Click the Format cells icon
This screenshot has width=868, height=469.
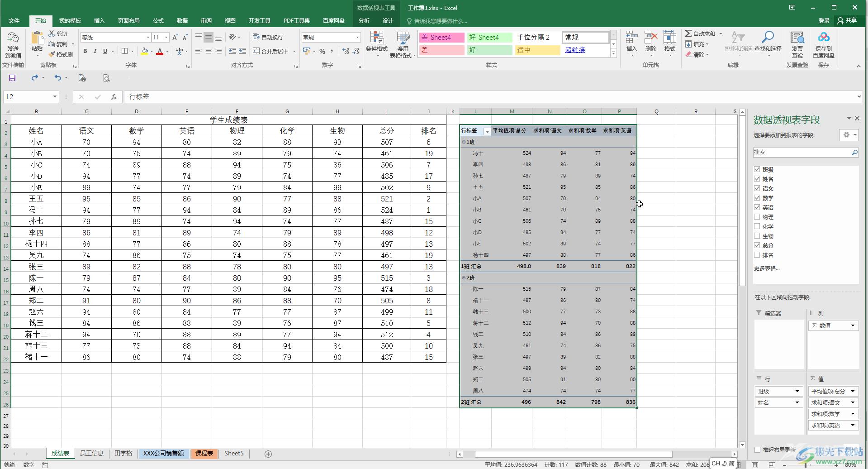coord(669,38)
